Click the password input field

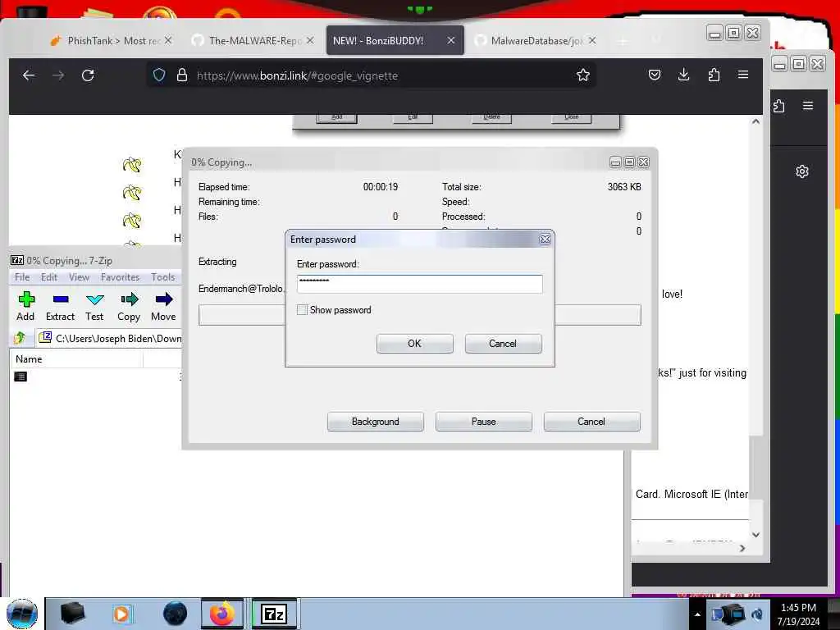[419, 284]
